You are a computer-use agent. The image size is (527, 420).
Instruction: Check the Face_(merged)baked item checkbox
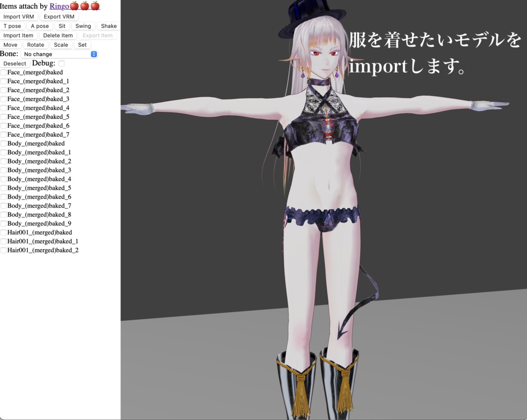coord(3,72)
